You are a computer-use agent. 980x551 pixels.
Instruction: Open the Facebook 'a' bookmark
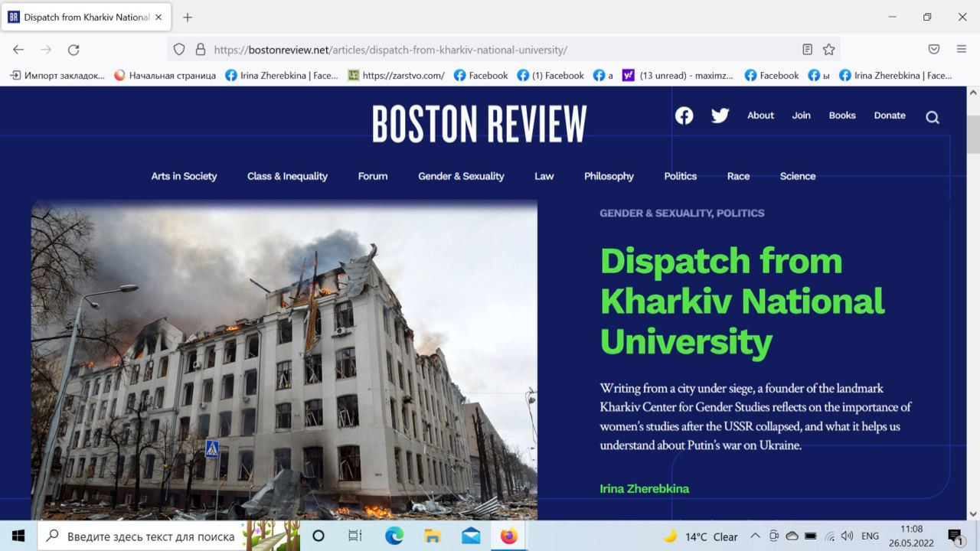[603, 75]
